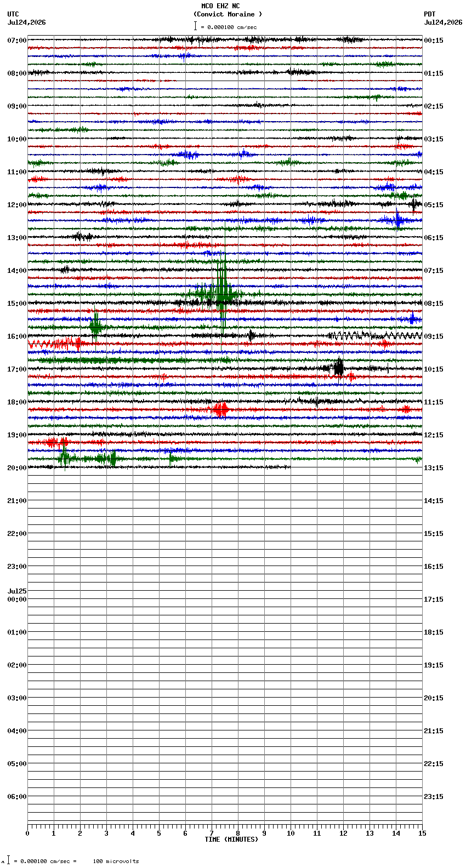Click the '08:15' PDT time label
The height and width of the screenshot is (868, 466).
click(x=434, y=304)
